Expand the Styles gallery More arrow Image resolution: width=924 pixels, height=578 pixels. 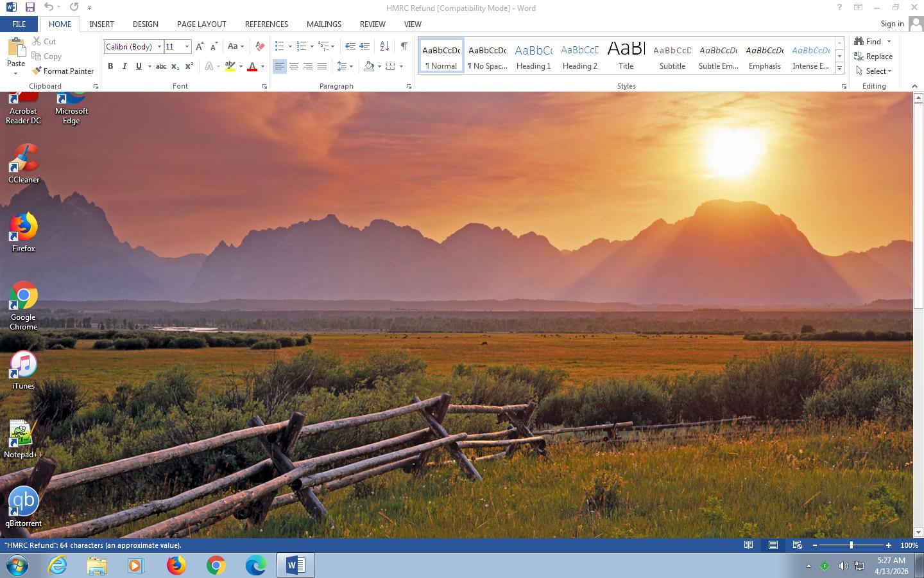[839, 68]
